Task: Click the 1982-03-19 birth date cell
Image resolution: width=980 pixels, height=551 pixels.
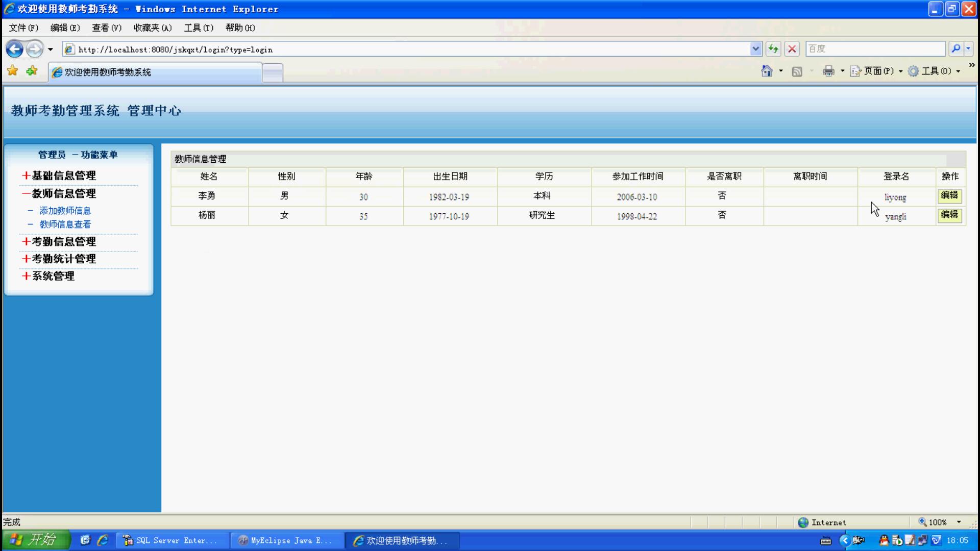Action: 450,196
